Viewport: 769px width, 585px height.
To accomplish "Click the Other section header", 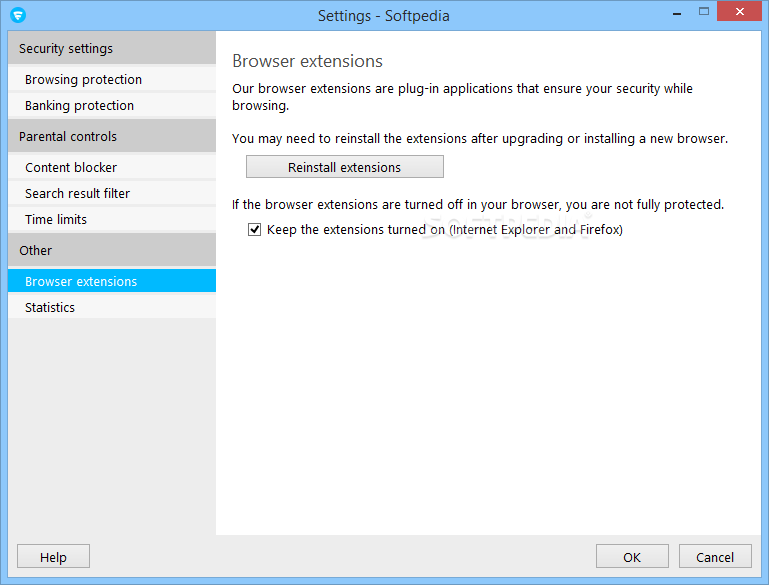I will pyautogui.click(x=112, y=250).
